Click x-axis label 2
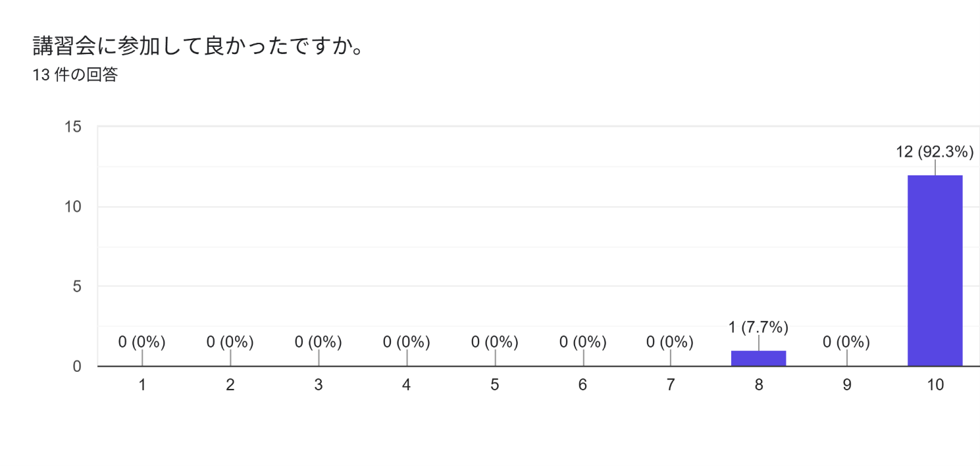 [230, 385]
